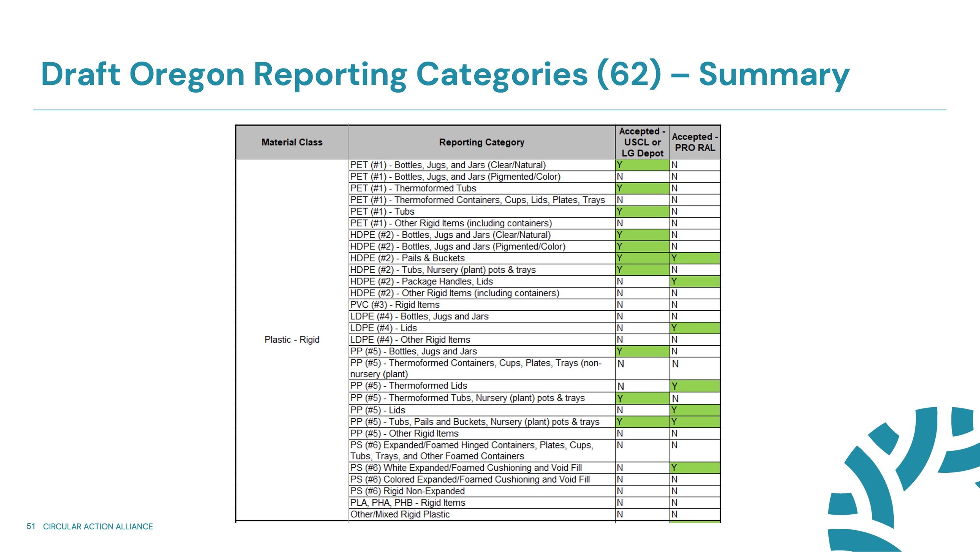980x552 pixels.
Task: Click green Y cell for PET (#1) - Tubs
Action: 642,212
